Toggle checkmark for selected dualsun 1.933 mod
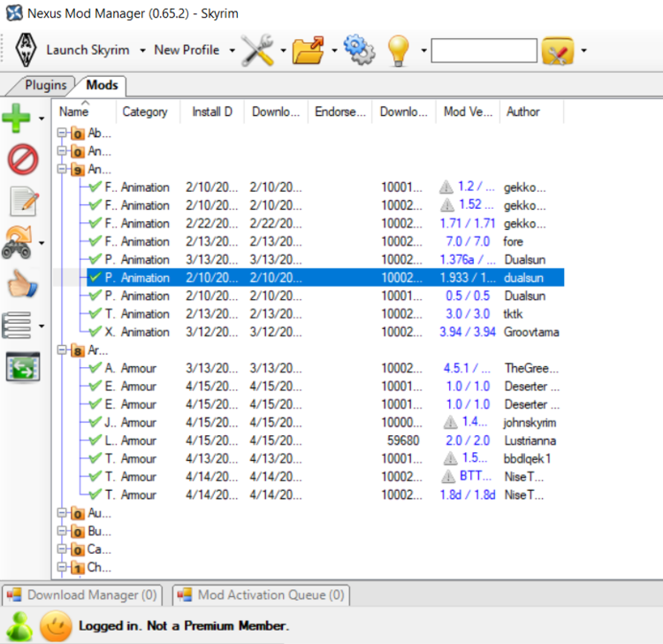663x644 pixels. coord(95,277)
